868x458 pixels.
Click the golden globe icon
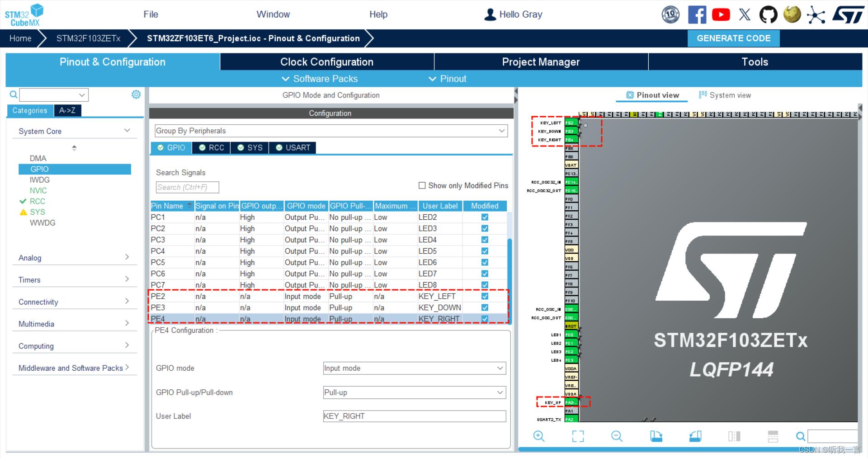click(792, 14)
